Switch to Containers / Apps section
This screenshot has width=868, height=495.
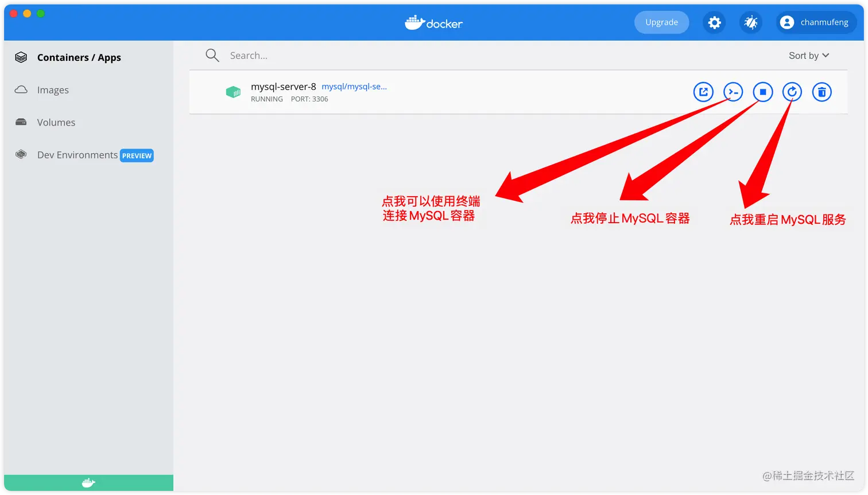click(79, 57)
